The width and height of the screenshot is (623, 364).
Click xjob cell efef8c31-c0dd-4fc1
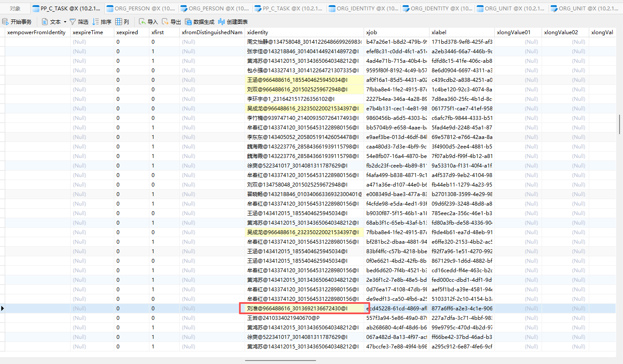(x=397, y=52)
